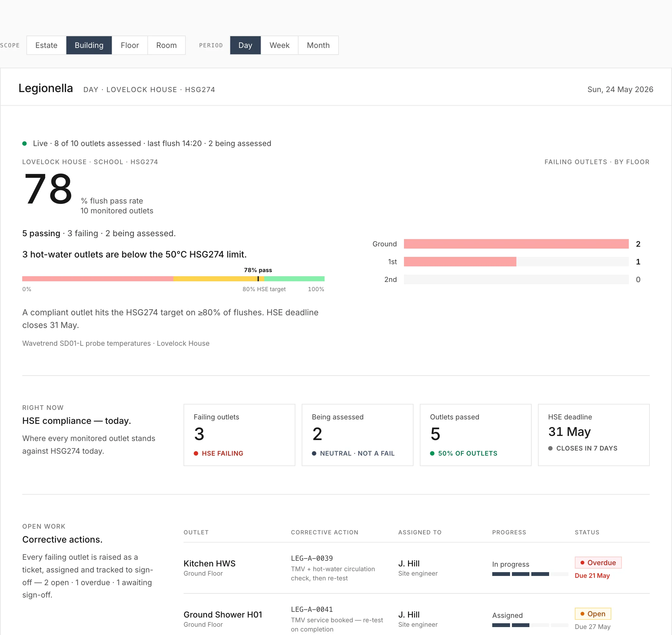This screenshot has height=635, width=672.
Task: Click the red HSE FAILING dot
Action: click(x=196, y=454)
